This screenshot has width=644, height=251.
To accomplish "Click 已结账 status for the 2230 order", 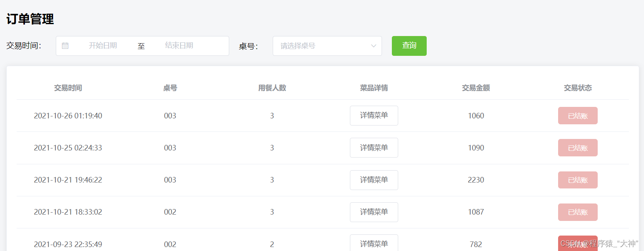I will click(578, 180).
